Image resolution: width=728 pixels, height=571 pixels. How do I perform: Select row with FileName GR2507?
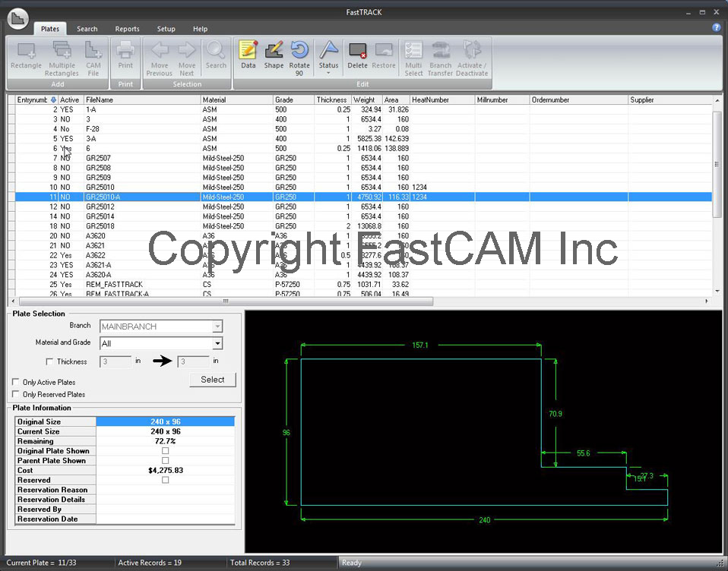[363, 158]
